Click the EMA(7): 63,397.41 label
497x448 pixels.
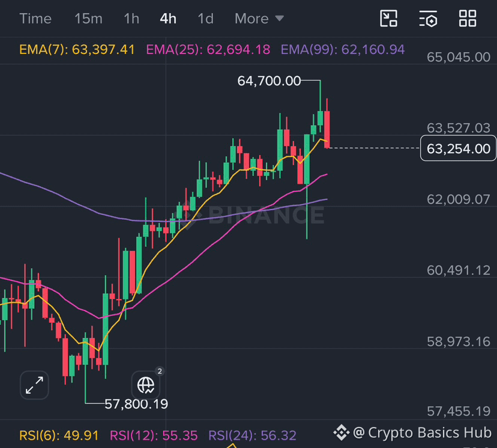pos(77,49)
